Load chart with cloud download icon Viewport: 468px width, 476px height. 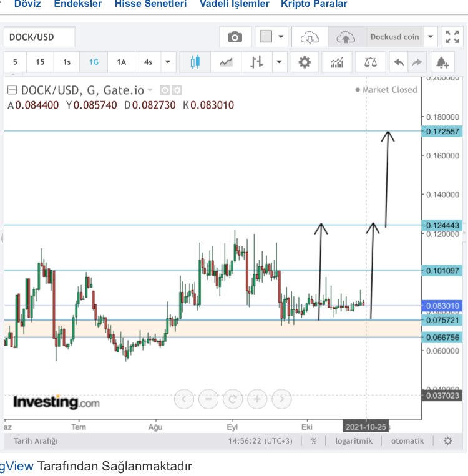click(310, 37)
